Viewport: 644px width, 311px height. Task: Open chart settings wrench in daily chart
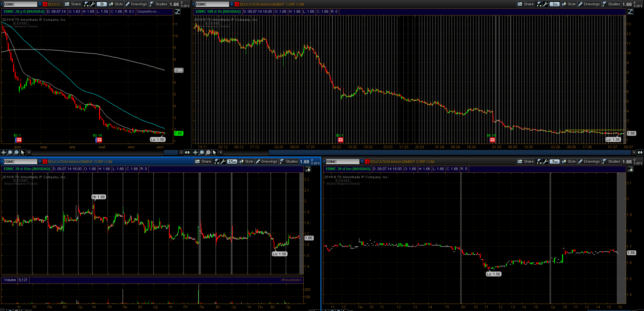[92, 4]
